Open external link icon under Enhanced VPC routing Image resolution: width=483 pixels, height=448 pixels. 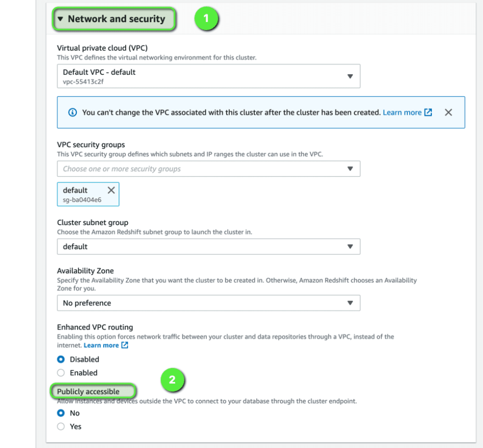click(125, 345)
